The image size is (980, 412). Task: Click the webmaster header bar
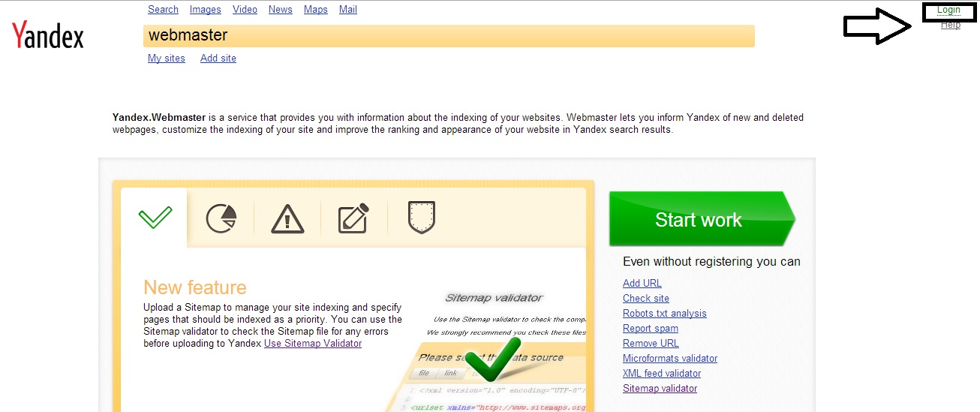[449, 35]
